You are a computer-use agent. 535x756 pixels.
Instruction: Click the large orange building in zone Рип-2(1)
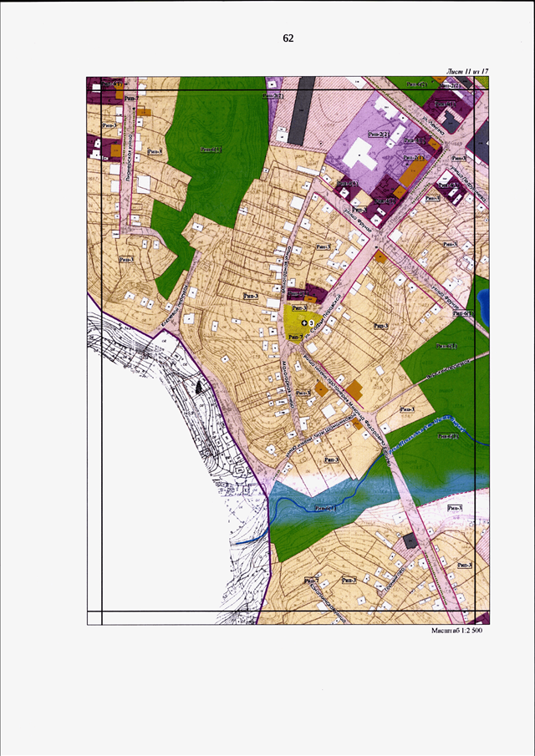(x=412, y=174)
